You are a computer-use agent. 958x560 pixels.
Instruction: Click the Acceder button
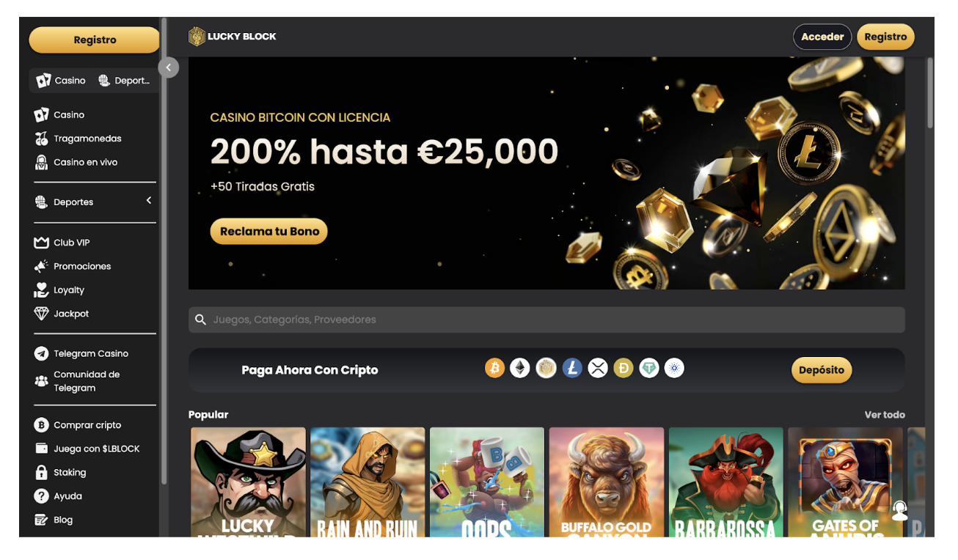click(x=822, y=37)
